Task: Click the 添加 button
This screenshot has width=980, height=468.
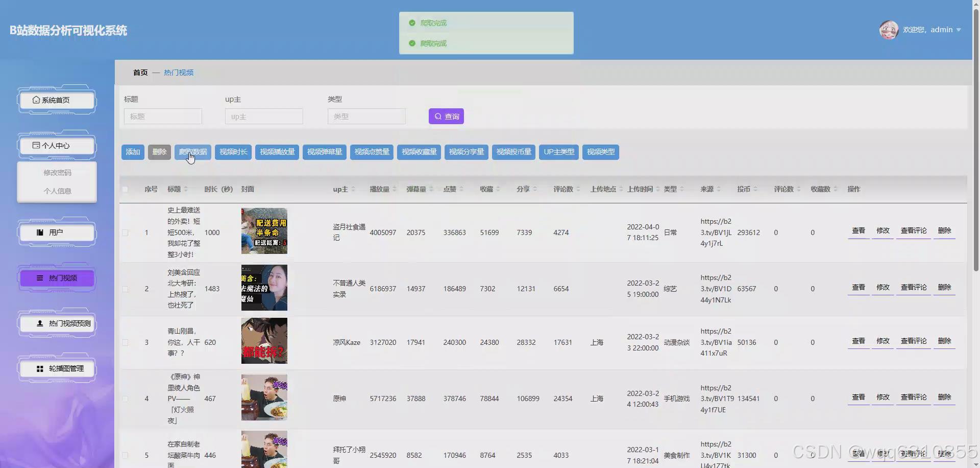Action: coord(133,152)
